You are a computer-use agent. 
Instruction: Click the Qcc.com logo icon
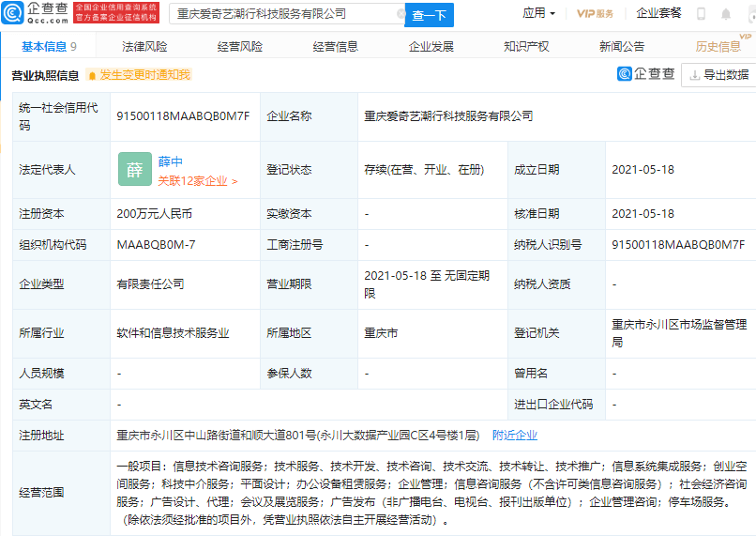click(13, 13)
